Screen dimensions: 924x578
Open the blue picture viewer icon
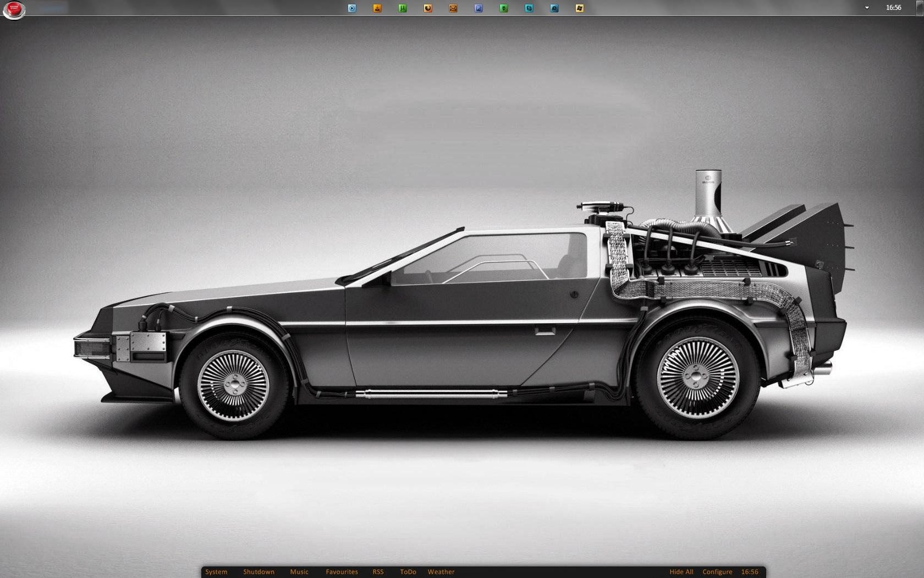(479, 8)
